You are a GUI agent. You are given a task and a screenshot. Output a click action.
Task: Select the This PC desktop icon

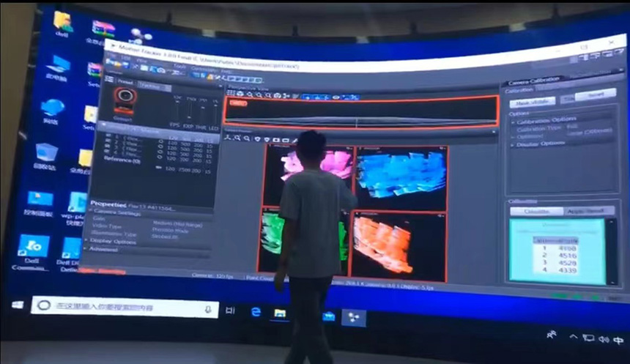58,68
